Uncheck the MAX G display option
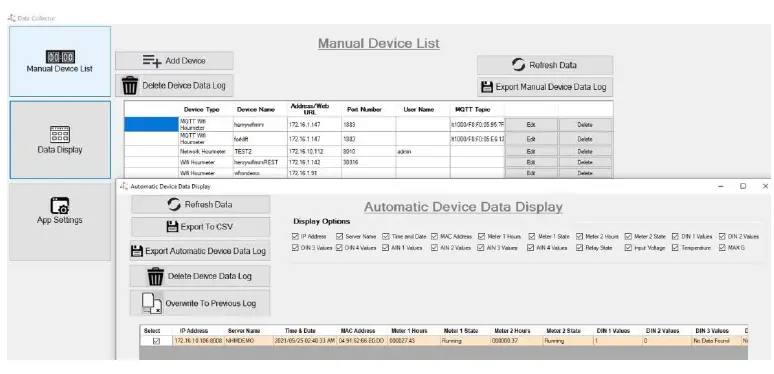This screenshot has height=374, width=774. tap(722, 248)
